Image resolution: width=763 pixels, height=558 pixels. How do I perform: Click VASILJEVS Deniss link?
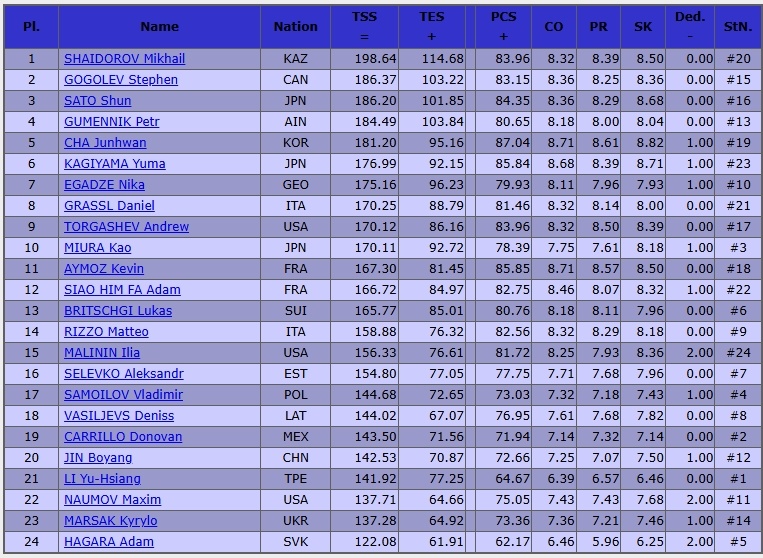119,415
